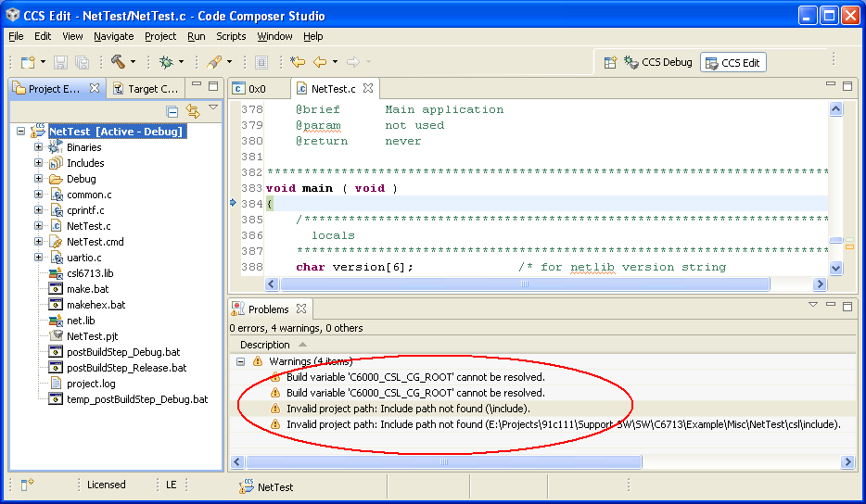
Task: Close the Problems view tab
Action: pyautogui.click(x=301, y=308)
